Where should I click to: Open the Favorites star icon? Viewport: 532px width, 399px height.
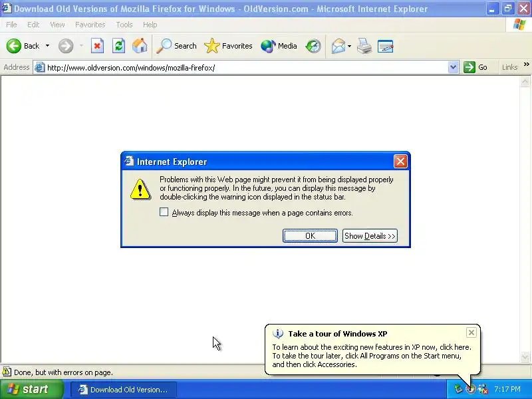coord(212,46)
